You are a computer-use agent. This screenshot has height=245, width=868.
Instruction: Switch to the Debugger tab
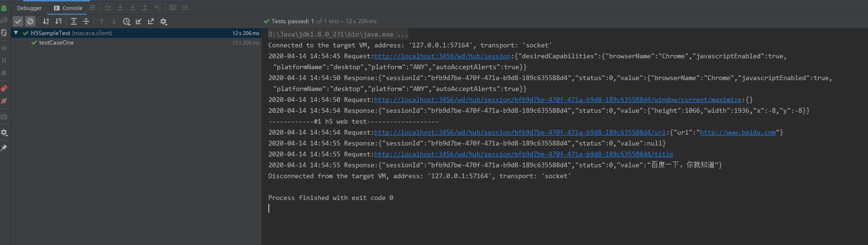(29, 8)
